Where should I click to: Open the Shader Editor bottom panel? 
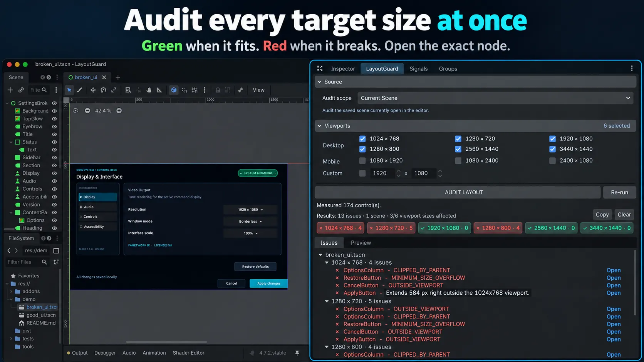click(x=189, y=353)
